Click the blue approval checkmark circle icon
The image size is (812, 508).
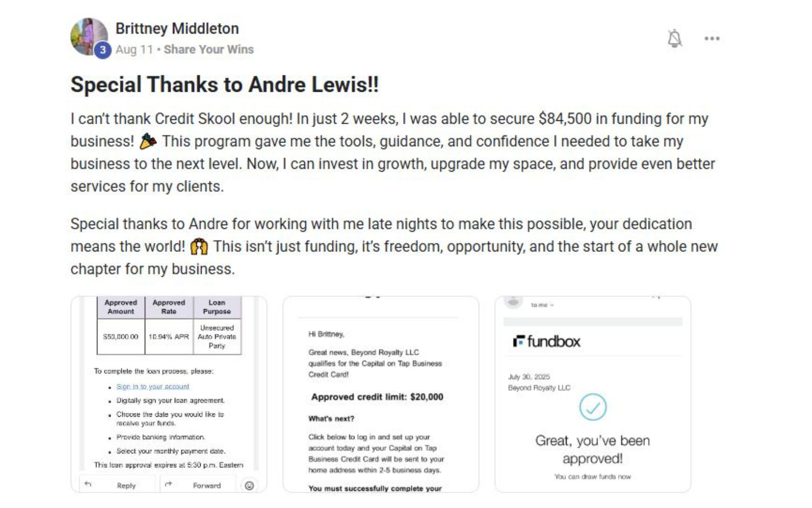tap(593, 407)
